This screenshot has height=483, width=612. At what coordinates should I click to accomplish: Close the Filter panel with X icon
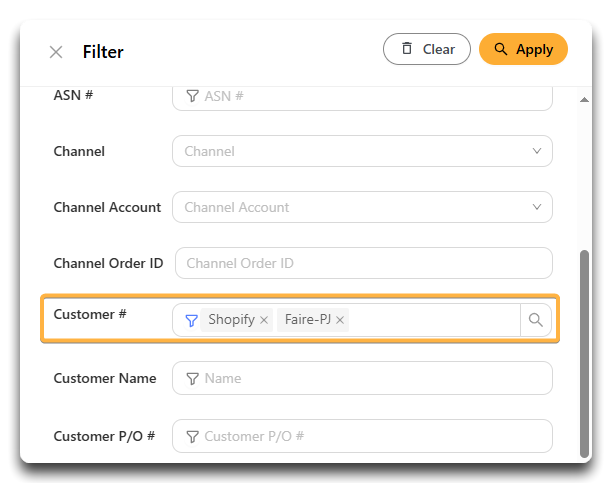point(56,52)
